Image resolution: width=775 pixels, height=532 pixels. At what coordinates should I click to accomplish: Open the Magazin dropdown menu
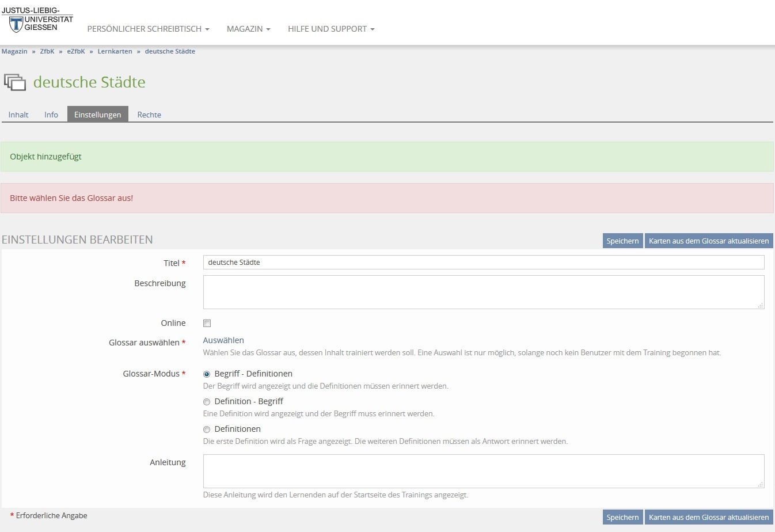(248, 29)
